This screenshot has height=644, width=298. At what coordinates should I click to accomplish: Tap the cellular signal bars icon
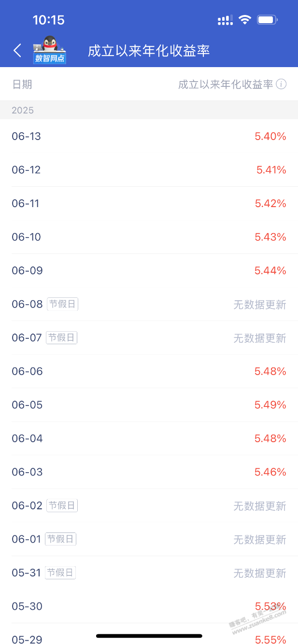pyautogui.click(x=225, y=20)
